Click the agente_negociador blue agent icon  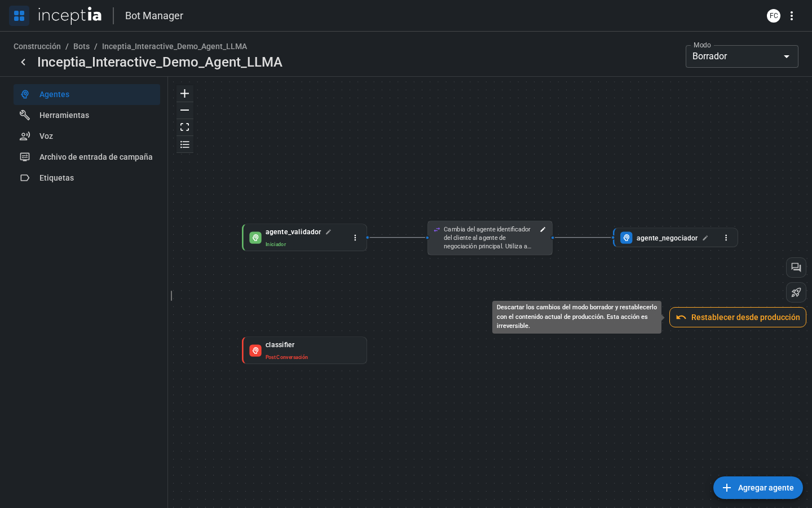click(626, 238)
